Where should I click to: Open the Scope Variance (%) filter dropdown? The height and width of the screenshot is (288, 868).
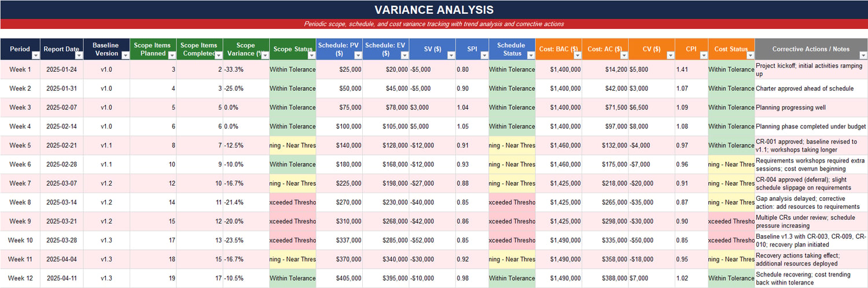265,55
